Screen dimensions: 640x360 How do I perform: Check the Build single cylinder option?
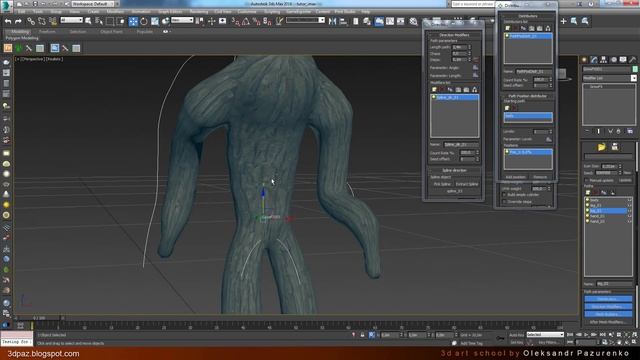[504, 195]
